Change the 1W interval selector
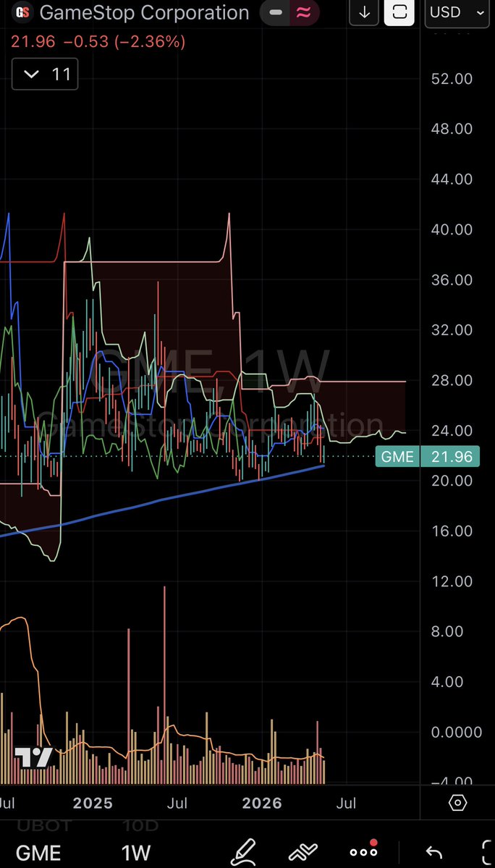This screenshot has width=495, height=868. 135,853
